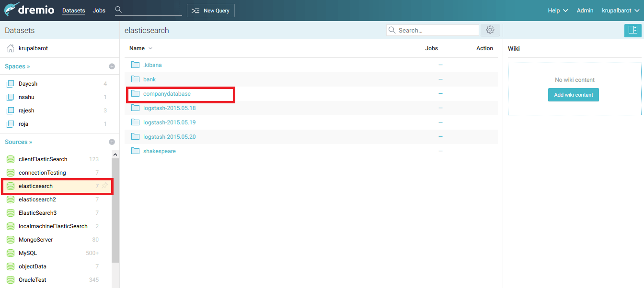Click the scroll up arrow in Sources list
The height and width of the screenshot is (288, 644).
click(115, 155)
